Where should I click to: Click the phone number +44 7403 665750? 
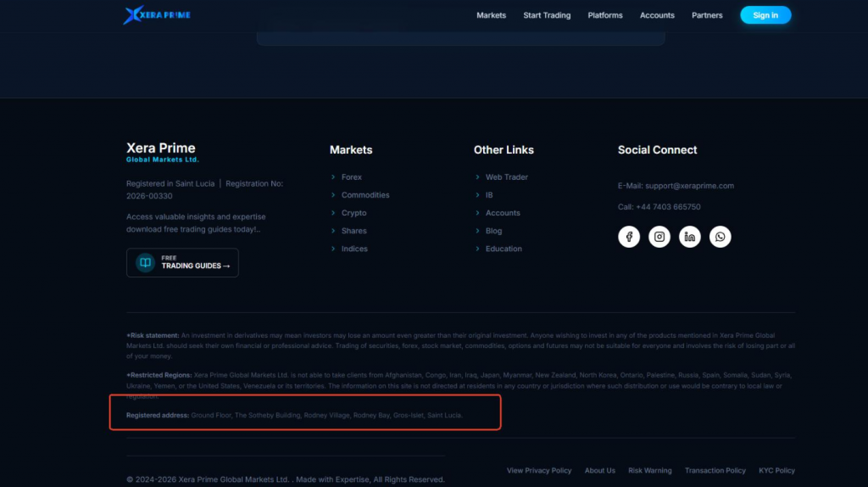click(x=668, y=207)
